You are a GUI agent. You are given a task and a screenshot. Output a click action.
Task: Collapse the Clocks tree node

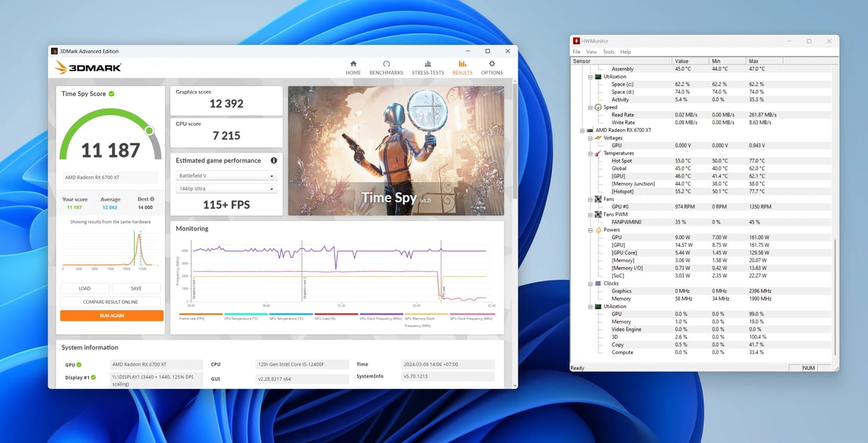tap(590, 283)
